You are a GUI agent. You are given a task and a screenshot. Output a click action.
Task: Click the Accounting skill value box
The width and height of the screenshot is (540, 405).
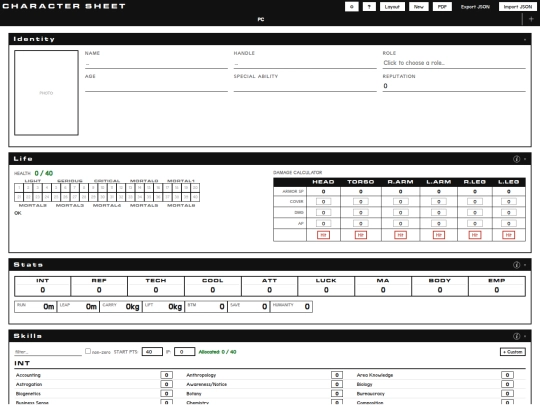(166, 375)
